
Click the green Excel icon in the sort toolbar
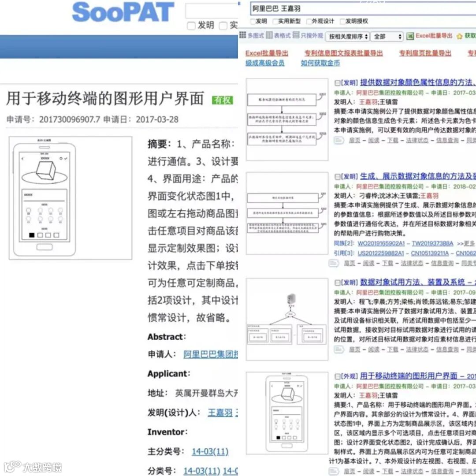coord(410,36)
